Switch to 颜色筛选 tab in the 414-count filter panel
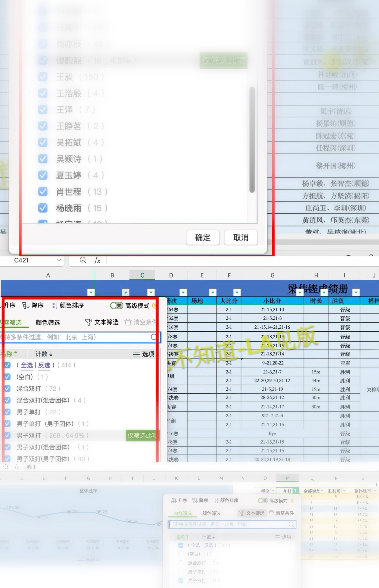The height and width of the screenshot is (588, 379). click(48, 322)
